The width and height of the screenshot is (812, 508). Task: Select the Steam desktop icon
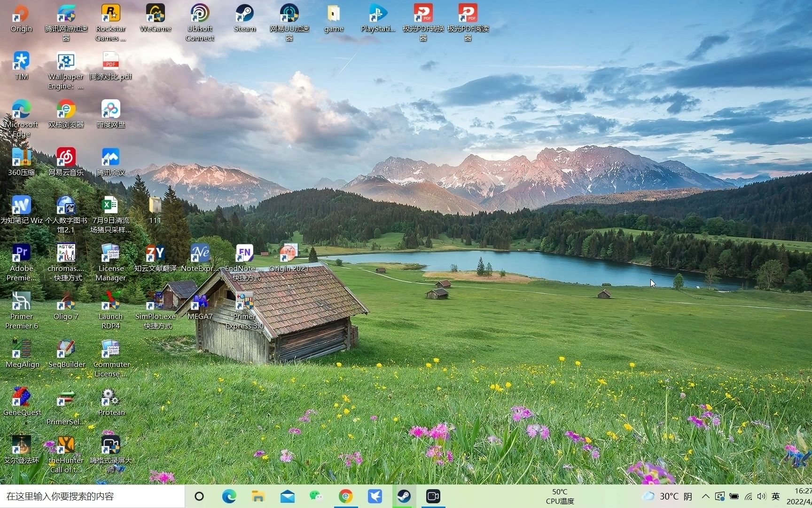pos(245,19)
